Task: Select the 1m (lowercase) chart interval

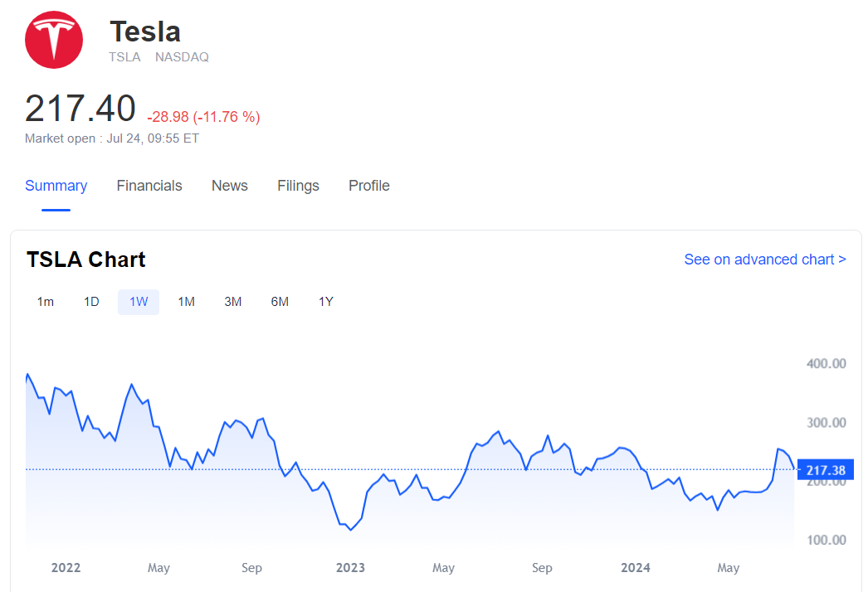Action: coord(46,302)
